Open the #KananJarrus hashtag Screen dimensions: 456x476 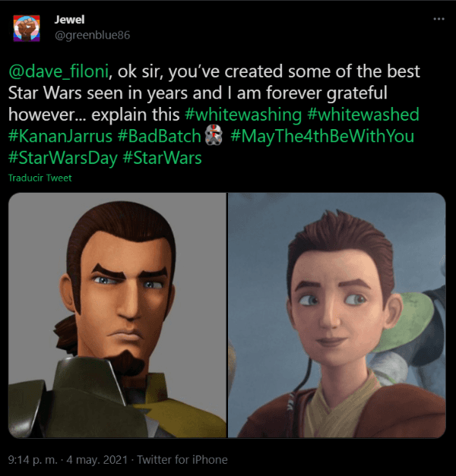click(x=60, y=137)
